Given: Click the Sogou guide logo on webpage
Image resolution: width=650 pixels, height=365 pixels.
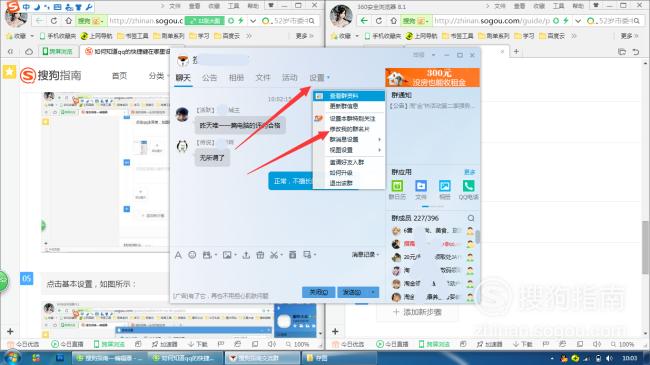Looking at the screenshot, I should pos(51,75).
